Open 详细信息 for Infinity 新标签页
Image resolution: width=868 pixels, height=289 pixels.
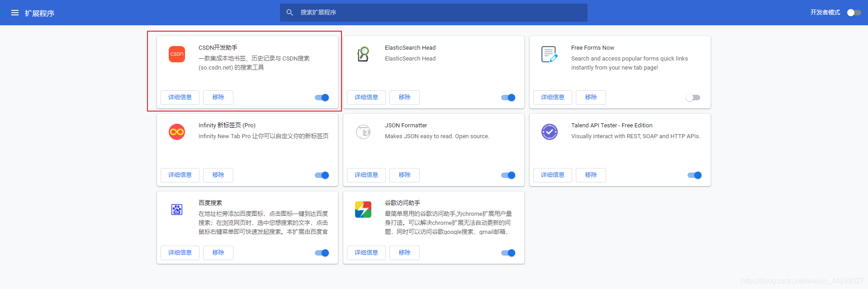(x=180, y=175)
